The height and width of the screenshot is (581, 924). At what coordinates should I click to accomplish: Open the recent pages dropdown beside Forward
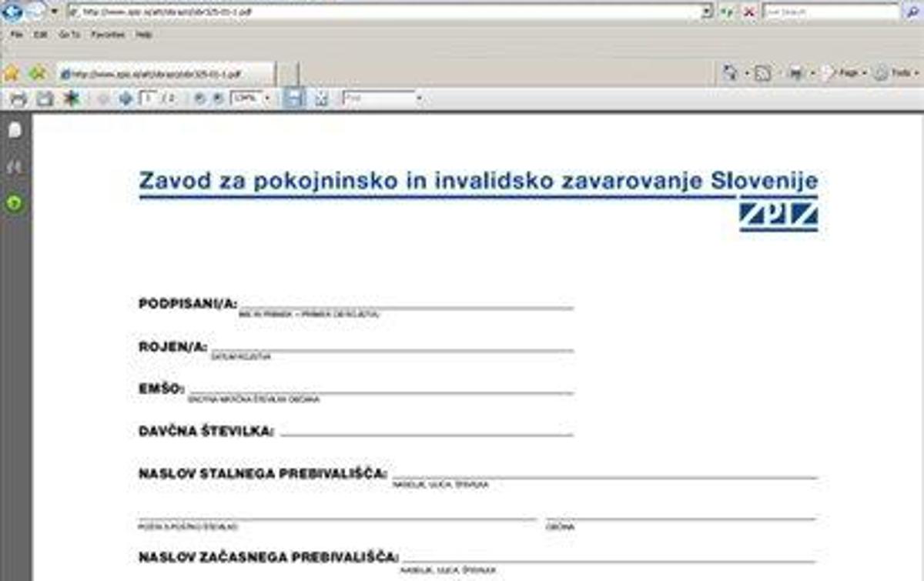tap(54, 12)
